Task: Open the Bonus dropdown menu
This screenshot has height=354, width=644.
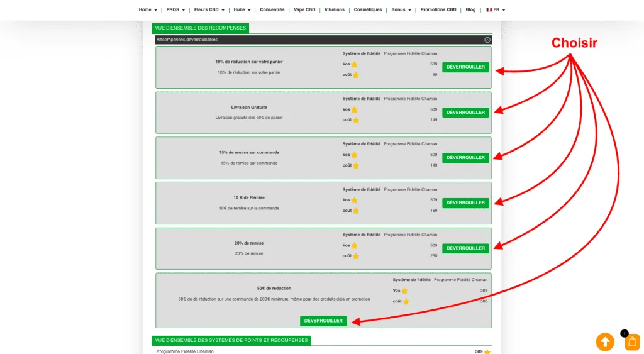Action: tap(401, 10)
